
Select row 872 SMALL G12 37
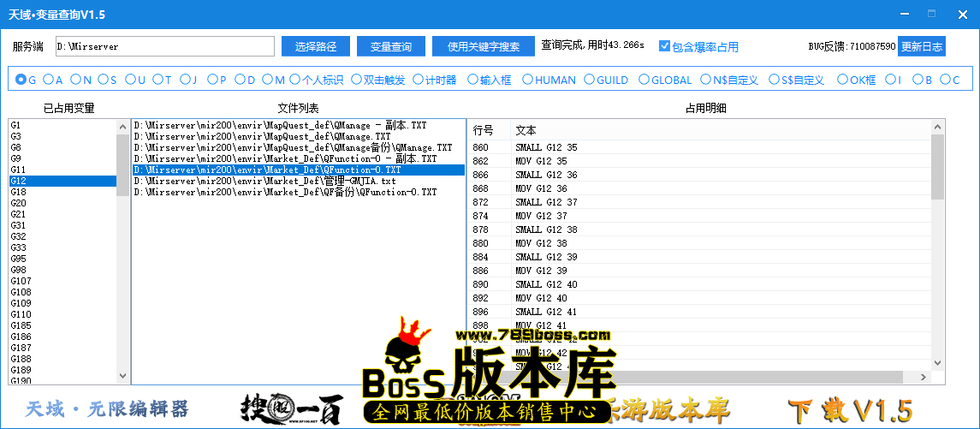tap(699, 202)
